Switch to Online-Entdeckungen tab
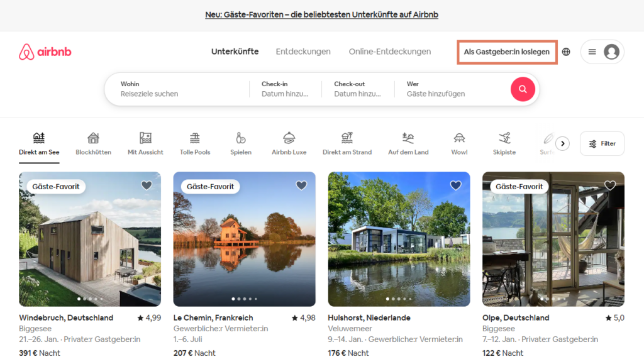 pos(390,52)
